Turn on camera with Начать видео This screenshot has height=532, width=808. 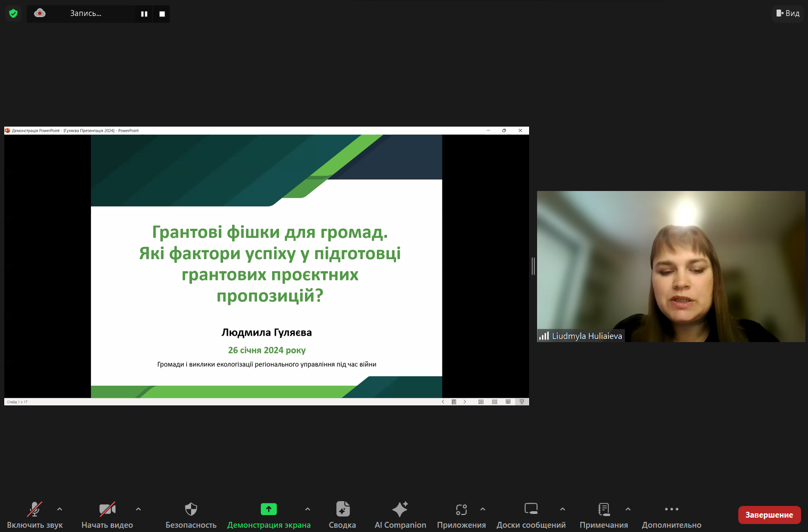(107, 510)
